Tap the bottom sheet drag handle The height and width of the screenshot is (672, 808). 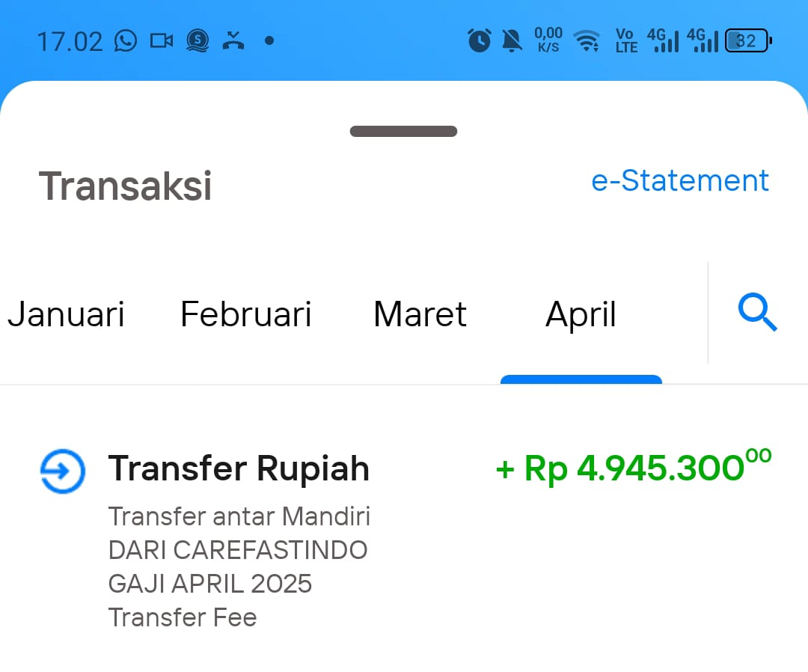[403, 131]
